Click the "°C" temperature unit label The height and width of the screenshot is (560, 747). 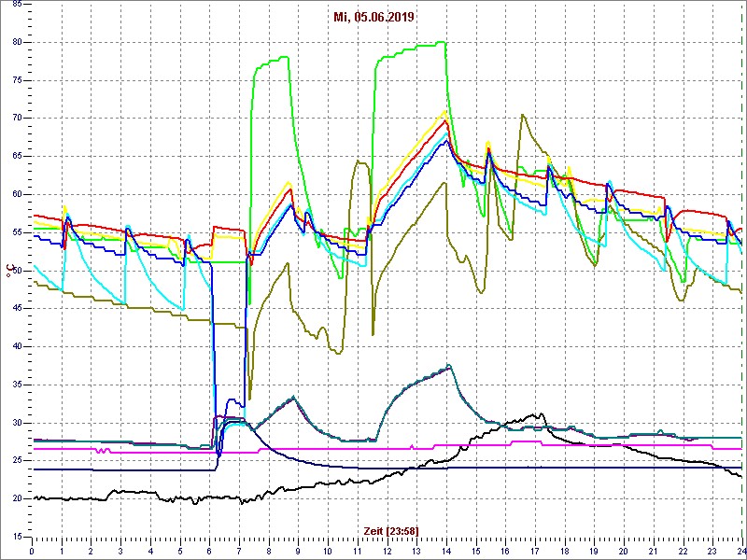(x=8, y=272)
